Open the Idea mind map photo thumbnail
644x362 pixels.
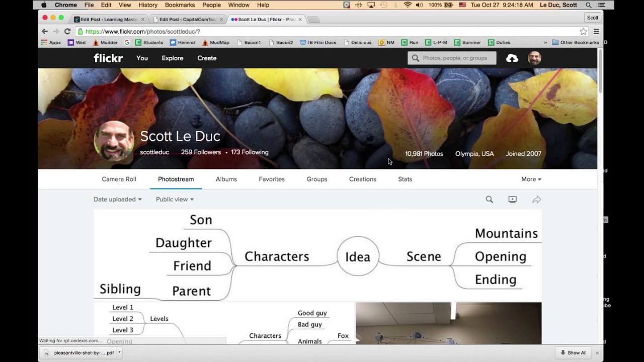click(x=317, y=255)
